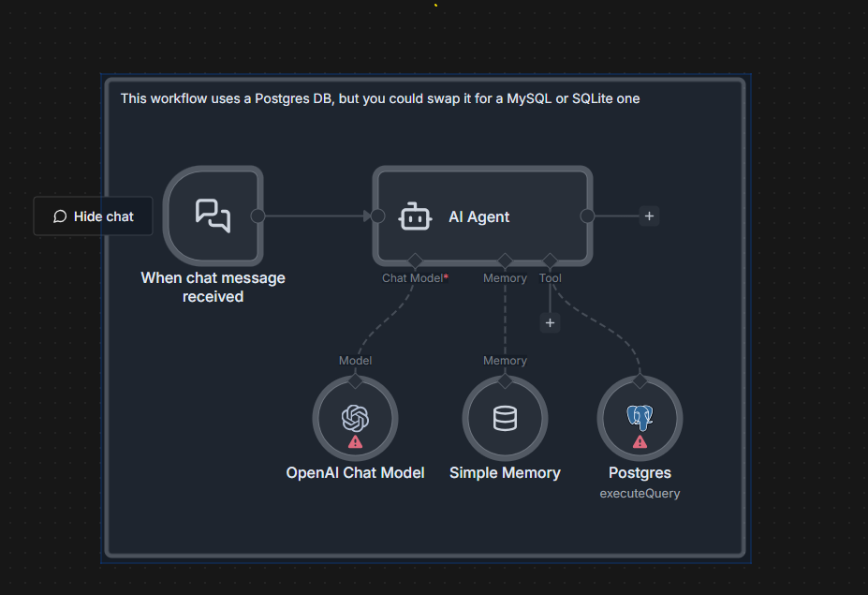Select the When chat message received node
The height and width of the screenshot is (595, 868).
tap(213, 216)
